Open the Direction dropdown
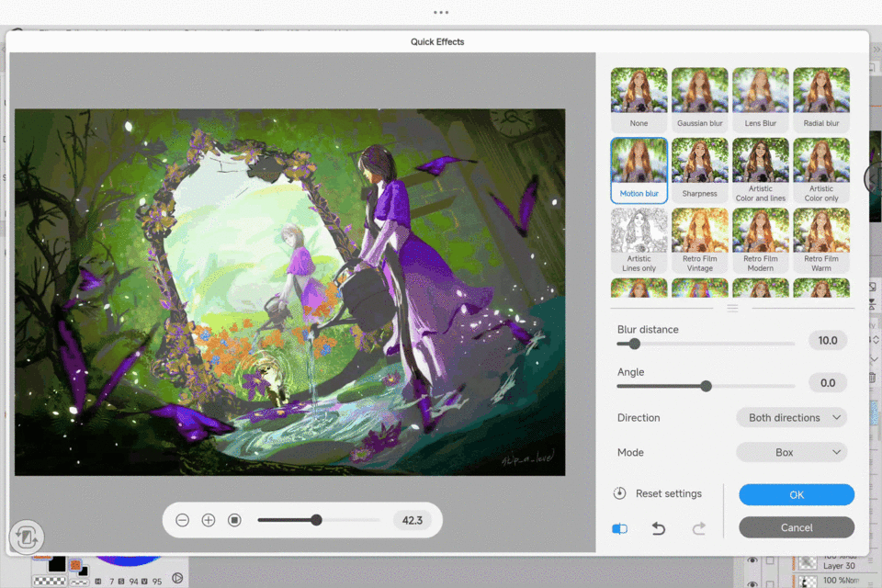The height and width of the screenshot is (588, 882). (x=791, y=417)
